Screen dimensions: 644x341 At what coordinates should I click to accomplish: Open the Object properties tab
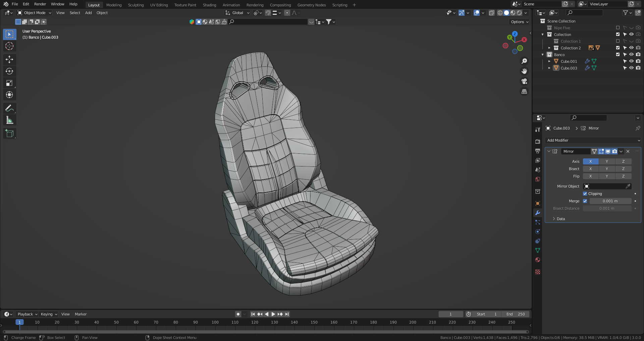[538, 203]
